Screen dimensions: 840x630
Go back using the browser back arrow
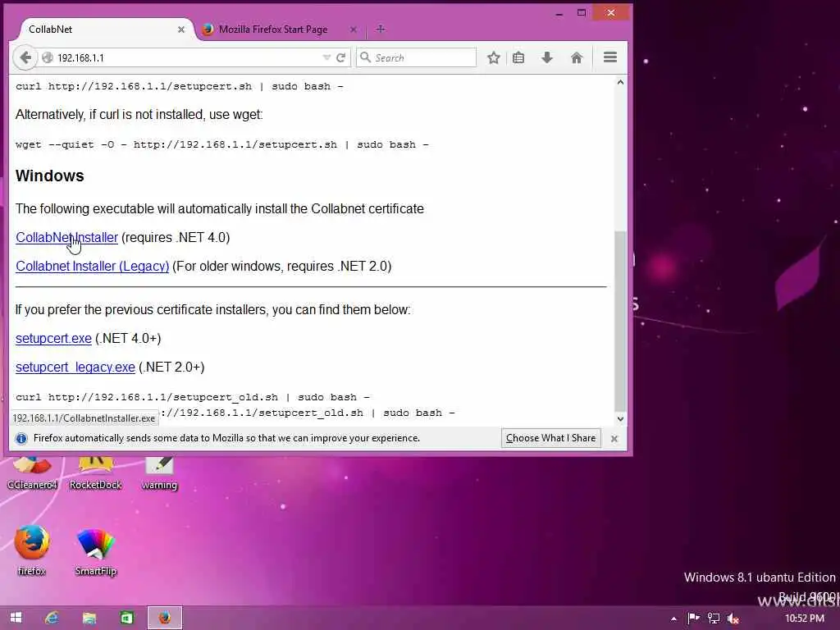click(25, 57)
